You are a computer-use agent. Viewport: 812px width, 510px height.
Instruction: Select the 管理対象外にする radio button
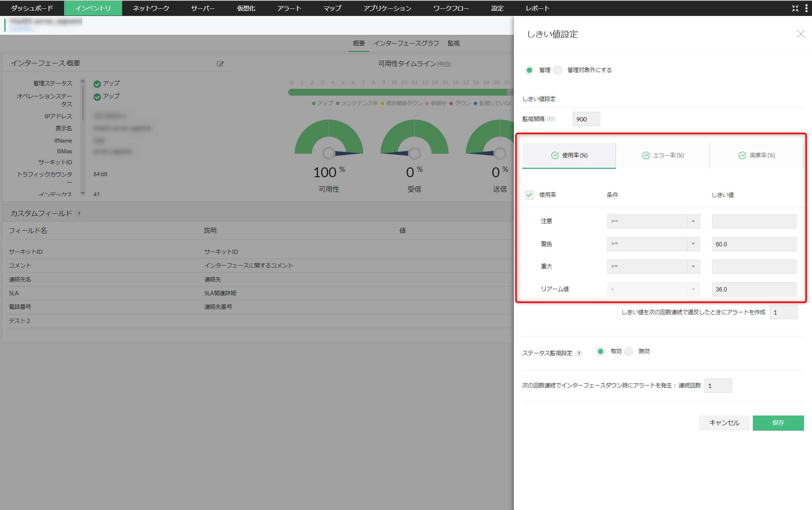(558, 70)
